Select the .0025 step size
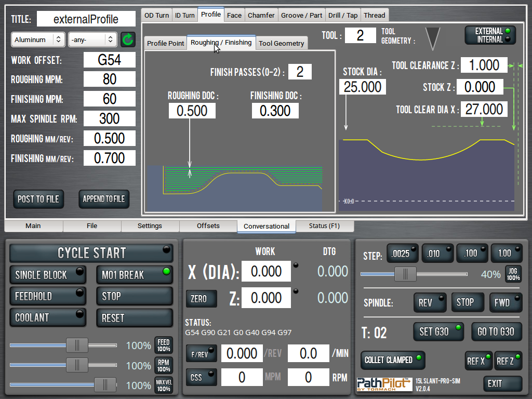Viewport: 532px width, 399px height. [x=403, y=254]
